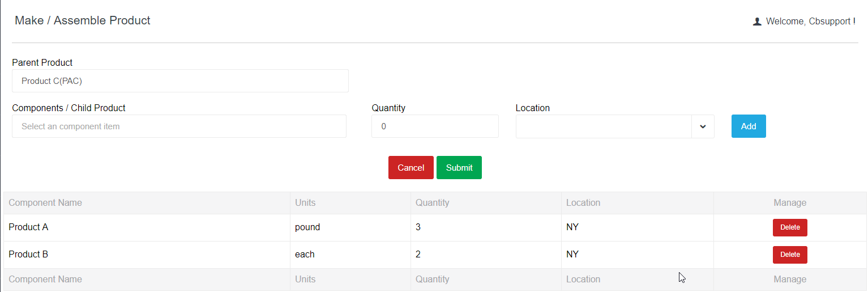Screen dimensions: 868x292
Task: Submit the assemble product form
Action: (459, 168)
